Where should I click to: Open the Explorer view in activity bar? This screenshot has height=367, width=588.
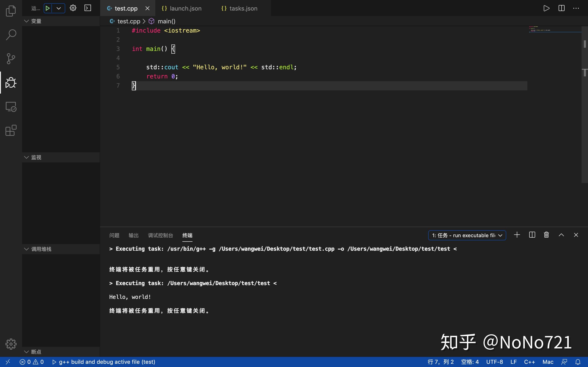(11, 11)
